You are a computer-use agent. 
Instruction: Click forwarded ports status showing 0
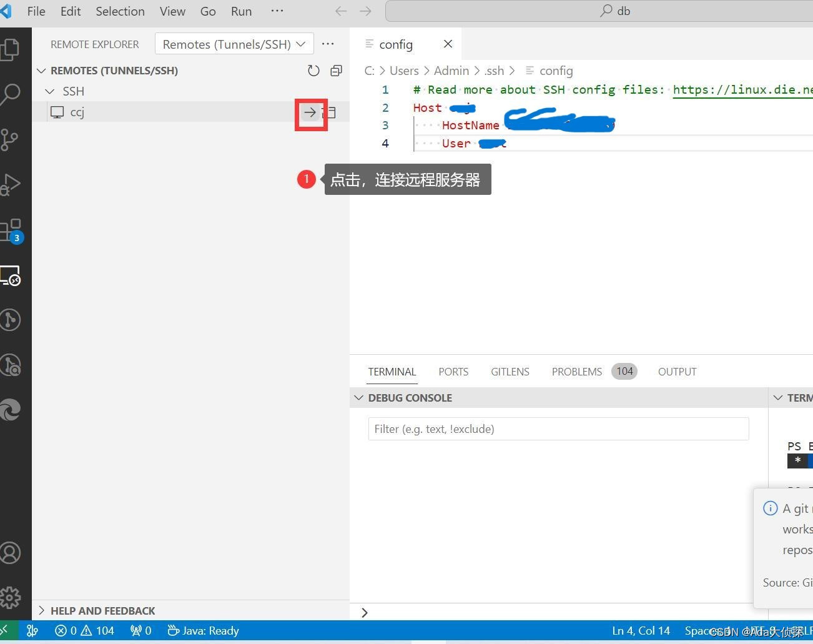click(140, 631)
